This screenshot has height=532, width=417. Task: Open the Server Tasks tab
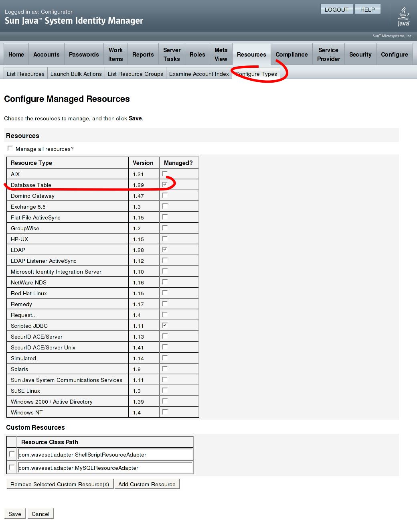[x=172, y=55]
